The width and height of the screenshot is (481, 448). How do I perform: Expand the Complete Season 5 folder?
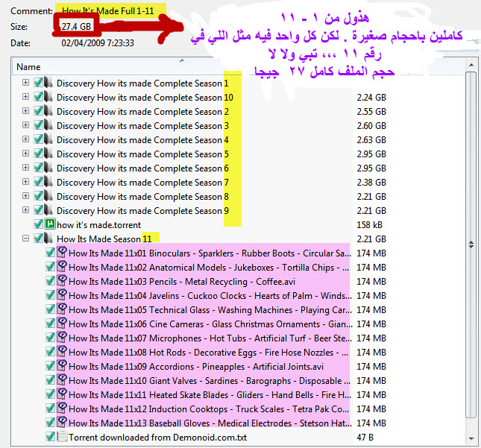tap(26, 153)
